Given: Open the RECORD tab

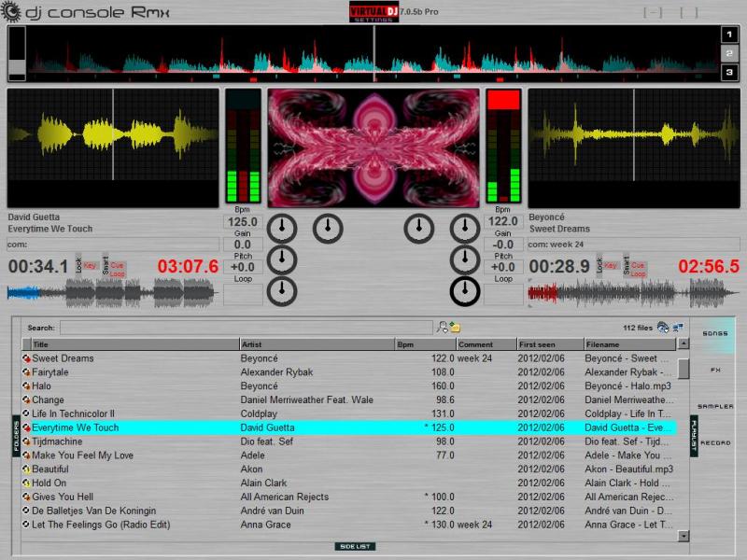Looking at the screenshot, I should pyautogui.click(x=715, y=442).
